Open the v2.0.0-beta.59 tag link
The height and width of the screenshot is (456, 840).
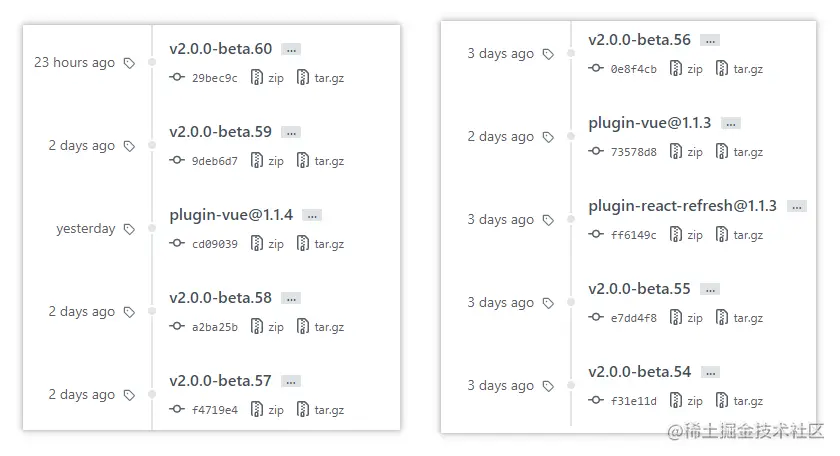[x=220, y=131]
